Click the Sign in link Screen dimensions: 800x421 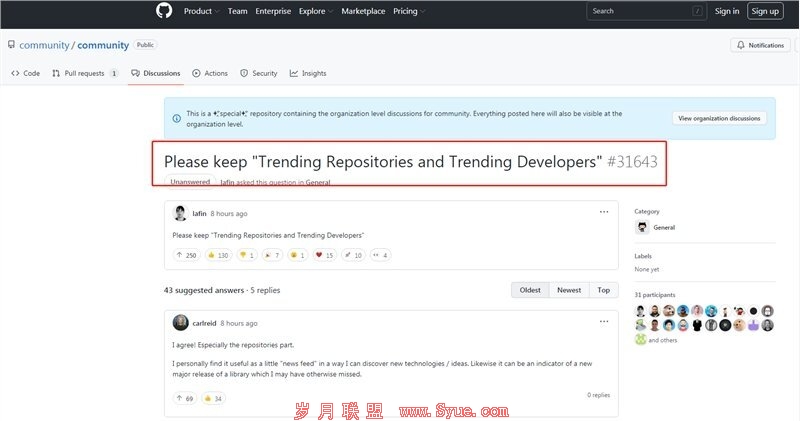tap(727, 11)
